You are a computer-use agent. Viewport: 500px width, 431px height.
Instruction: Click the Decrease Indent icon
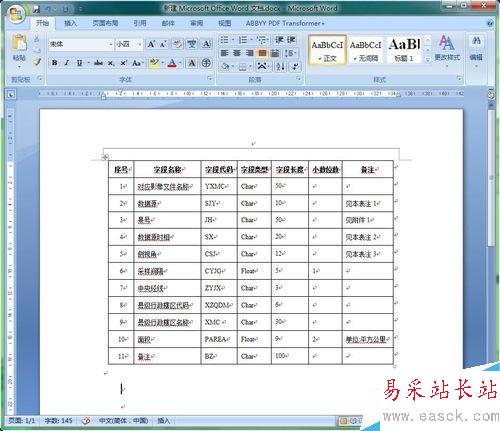click(279, 40)
